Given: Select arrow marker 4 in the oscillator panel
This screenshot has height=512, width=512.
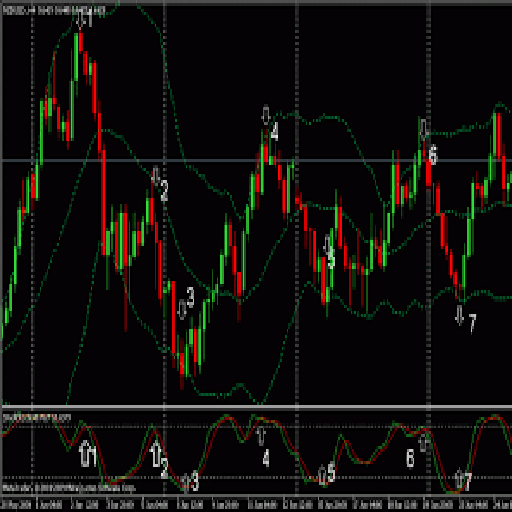Looking at the screenshot, I should click(x=261, y=436).
